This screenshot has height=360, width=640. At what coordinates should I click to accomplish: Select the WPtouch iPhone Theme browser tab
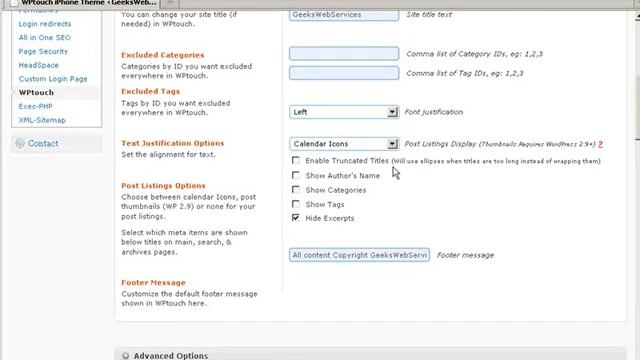[84, 3]
